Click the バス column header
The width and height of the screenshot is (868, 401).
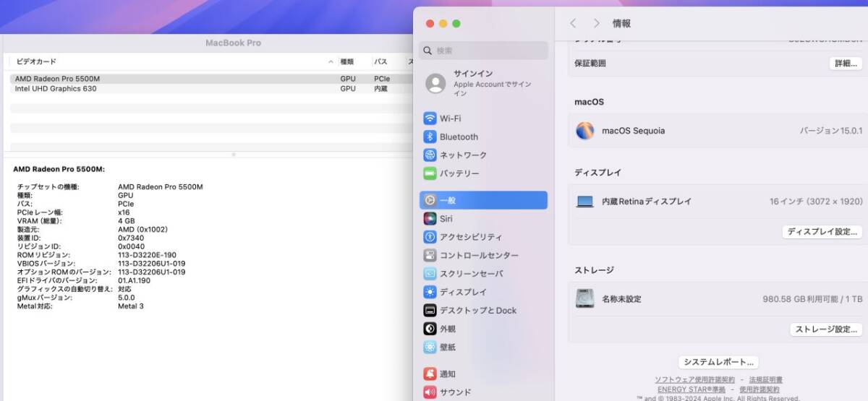point(380,62)
